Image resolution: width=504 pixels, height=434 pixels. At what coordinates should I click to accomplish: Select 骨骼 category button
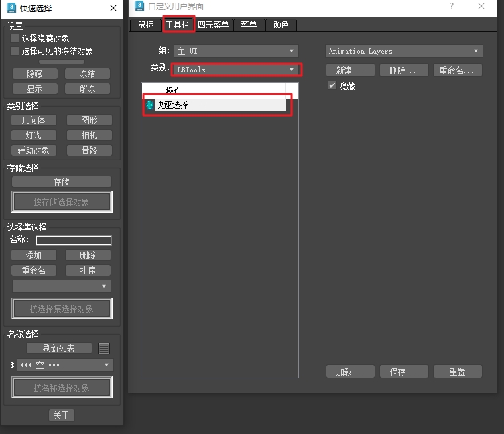tap(89, 150)
